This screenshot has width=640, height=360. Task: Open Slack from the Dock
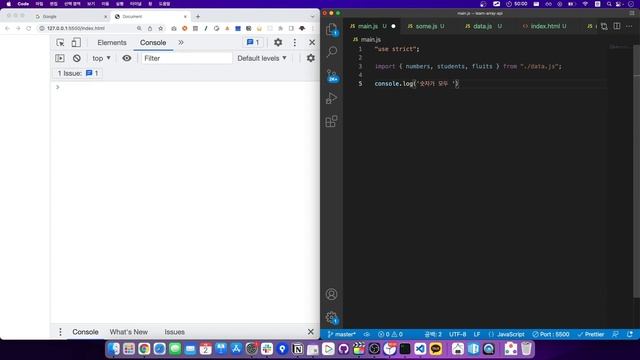click(x=267, y=349)
